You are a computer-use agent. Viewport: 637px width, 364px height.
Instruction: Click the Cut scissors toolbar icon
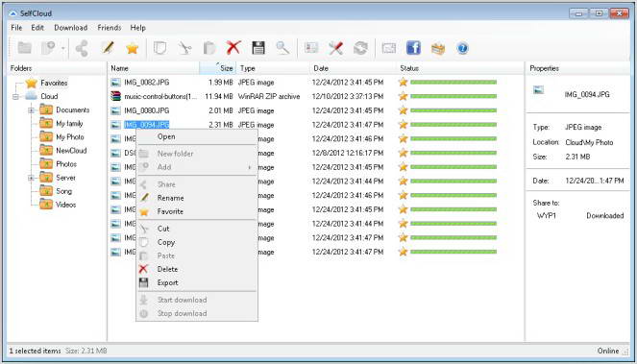(x=184, y=48)
